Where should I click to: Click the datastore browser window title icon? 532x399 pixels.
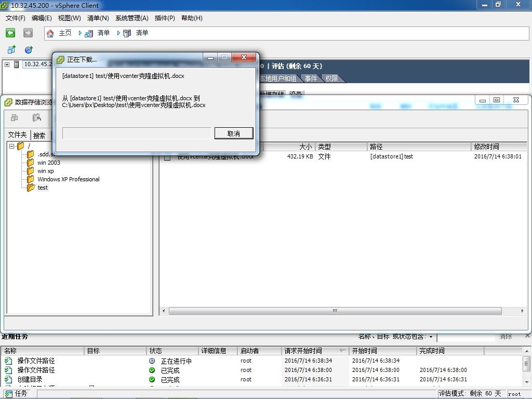[8, 102]
